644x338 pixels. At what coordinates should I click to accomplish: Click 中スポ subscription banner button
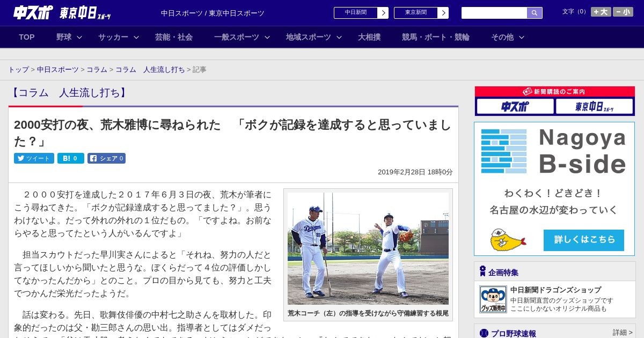tap(515, 106)
